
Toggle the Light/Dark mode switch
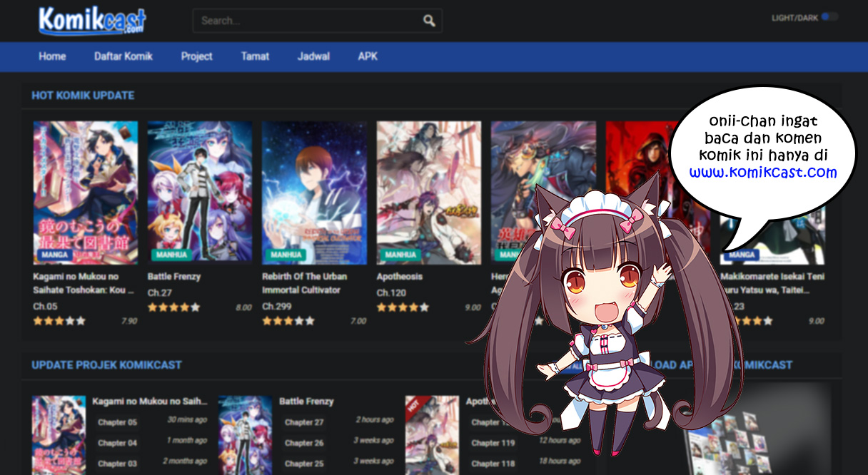(x=829, y=17)
